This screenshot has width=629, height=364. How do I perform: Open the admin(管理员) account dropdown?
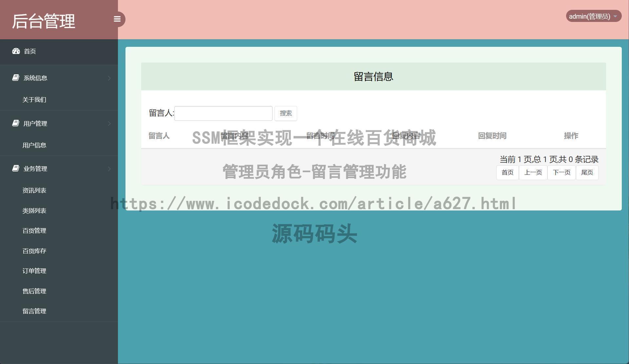click(593, 16)
